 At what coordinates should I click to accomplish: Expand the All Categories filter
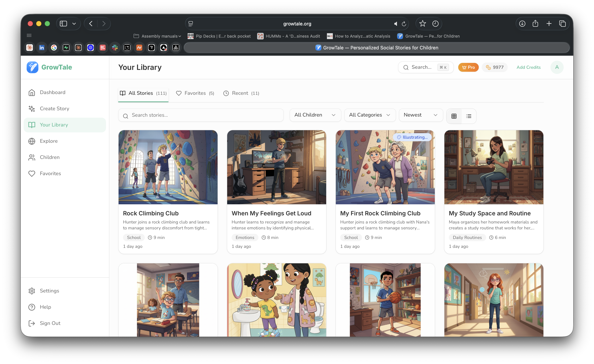point(369,115)
